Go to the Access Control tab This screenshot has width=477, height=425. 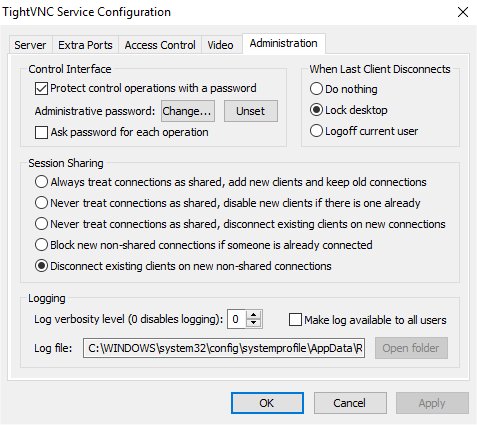(x=160, y=45)
